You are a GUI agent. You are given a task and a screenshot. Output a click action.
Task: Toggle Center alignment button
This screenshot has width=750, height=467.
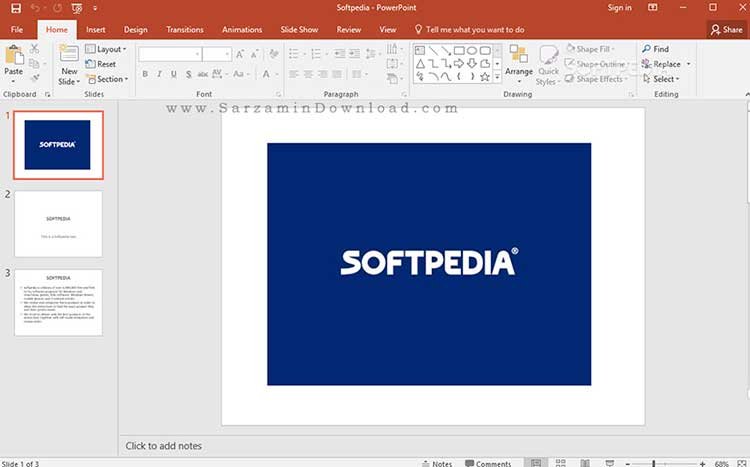click(x=309, y=74)
